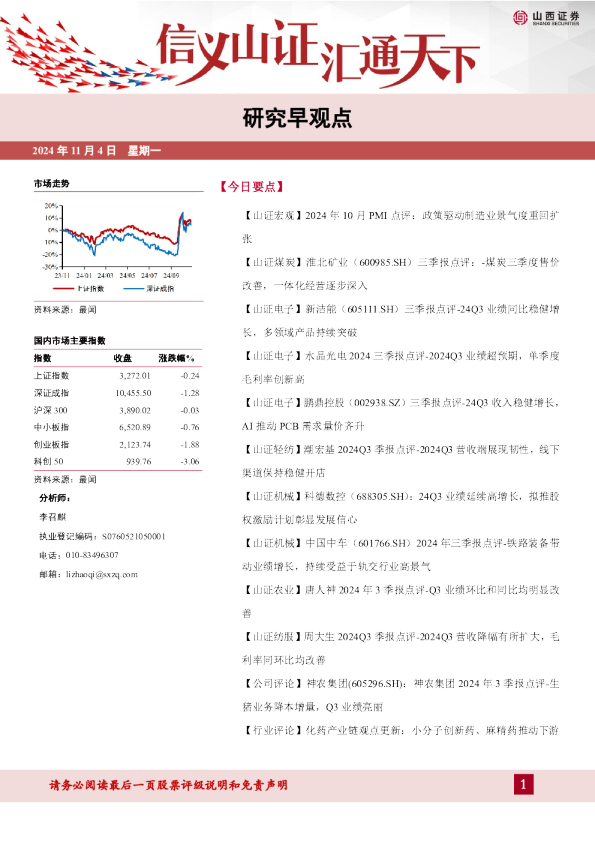
Task: Click the 上证指数 red legend marker
Action: (x=63, y=289)
